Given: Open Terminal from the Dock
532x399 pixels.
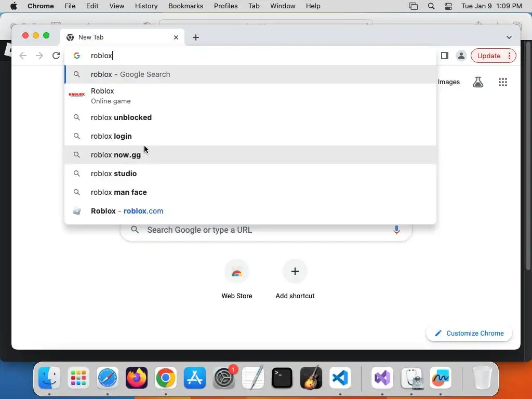Looking at the screenshot, I should click(x=282, y=378).
